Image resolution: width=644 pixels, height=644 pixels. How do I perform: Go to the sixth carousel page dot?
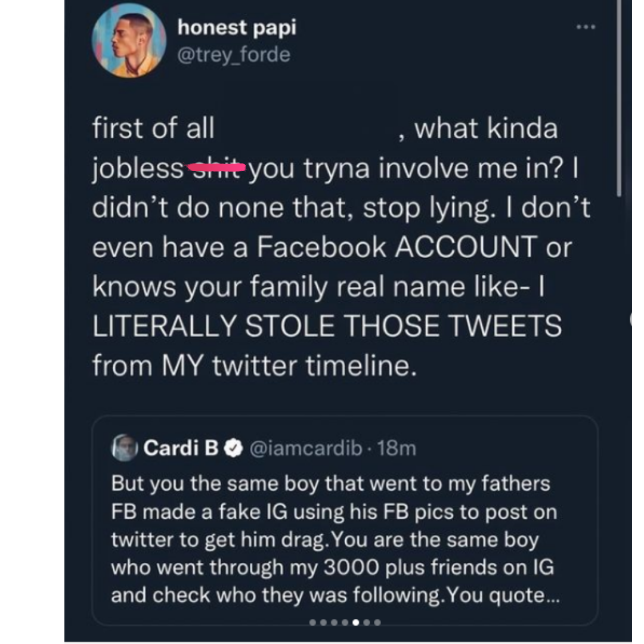(x=366, y=623)
